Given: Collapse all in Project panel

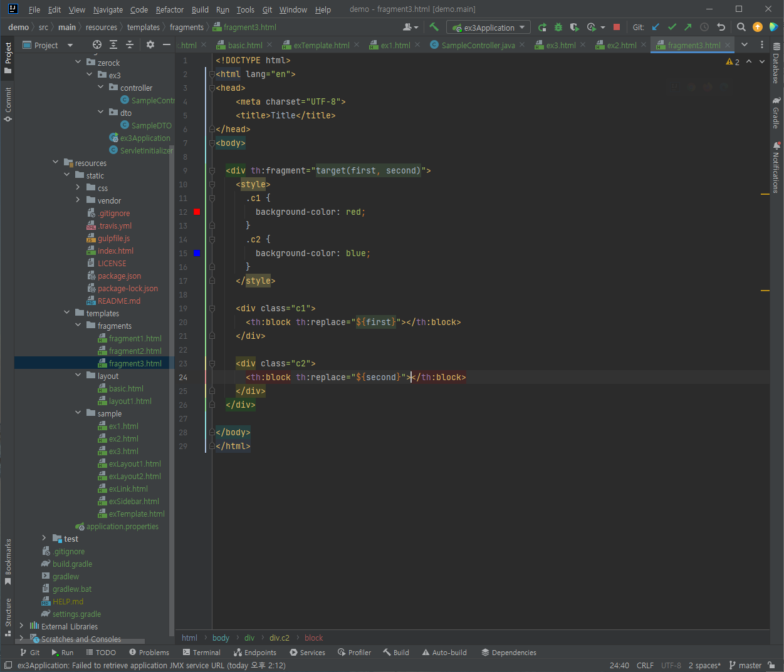Looking at the screenshot, I should click(130, 44).
